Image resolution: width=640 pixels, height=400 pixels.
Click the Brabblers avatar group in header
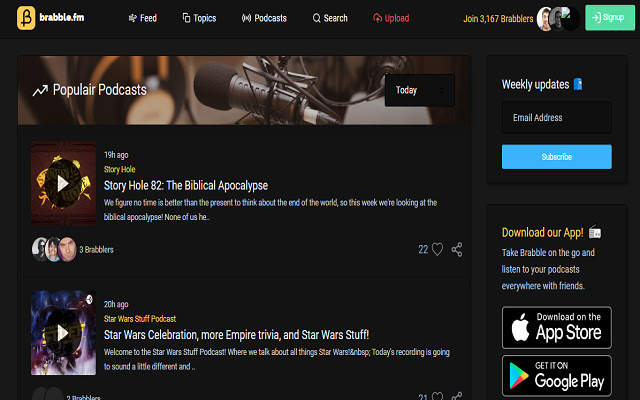point(558,19)
